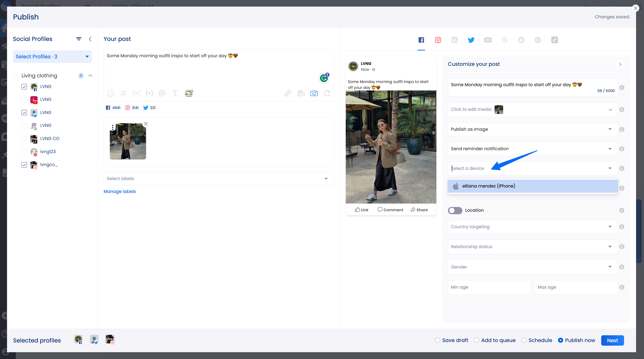The height and width of the screenshot is (359, 644).
Task: Open the Grammarly suggestions badge
Action: pos(324,78)
